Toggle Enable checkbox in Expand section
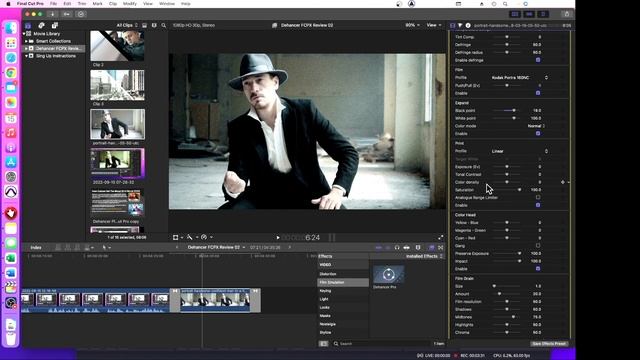 click(538, 133)
